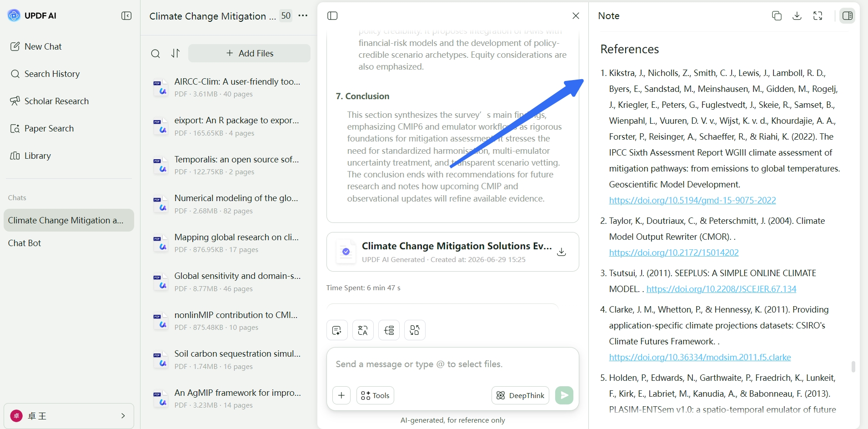Viewport: 868px width, 429px height.
Task: Download the generated Climate Change Mitigation document
Action: click(562, 252)
